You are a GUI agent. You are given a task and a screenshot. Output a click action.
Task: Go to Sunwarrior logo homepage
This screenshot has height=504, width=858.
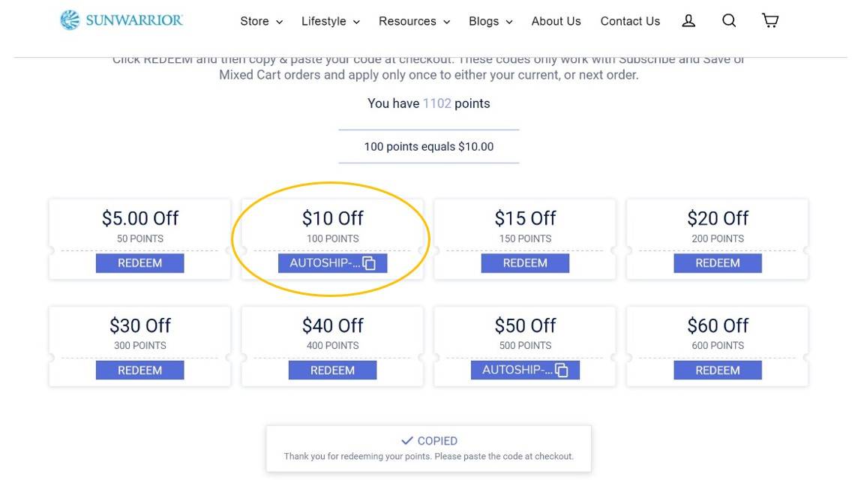point(121,20)
